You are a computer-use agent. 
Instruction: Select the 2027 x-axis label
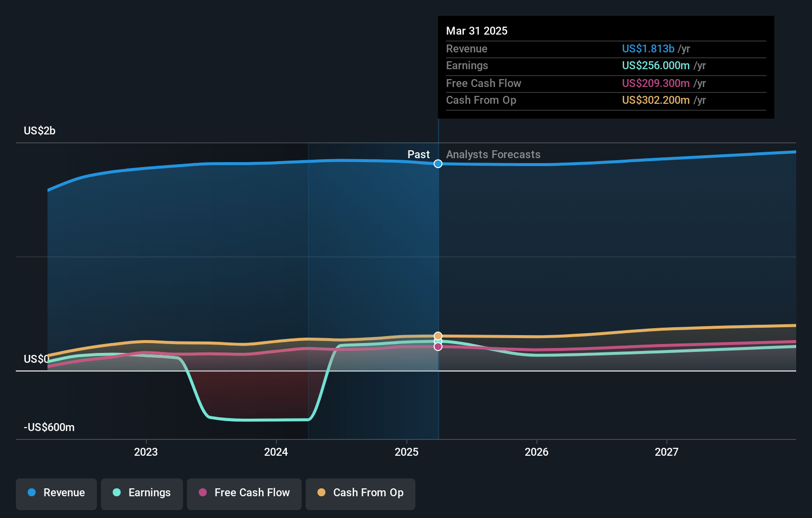click(667, 452)
